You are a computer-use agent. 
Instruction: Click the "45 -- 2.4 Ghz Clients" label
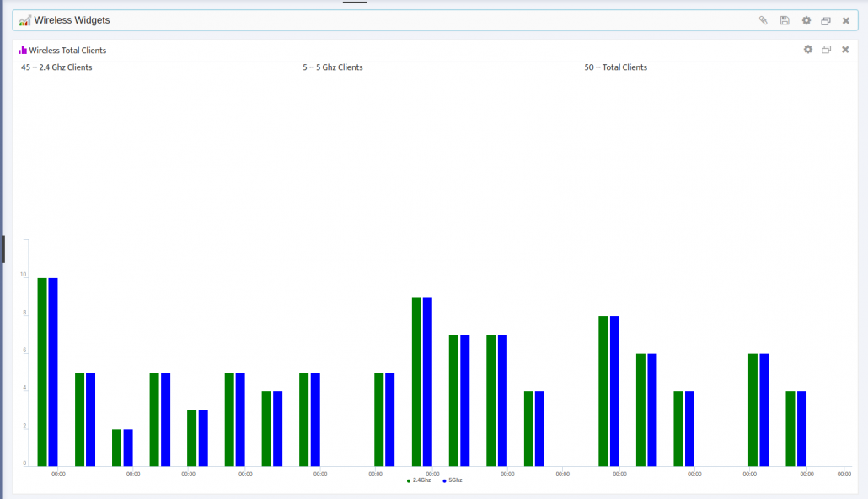click(x=56, y=67)
